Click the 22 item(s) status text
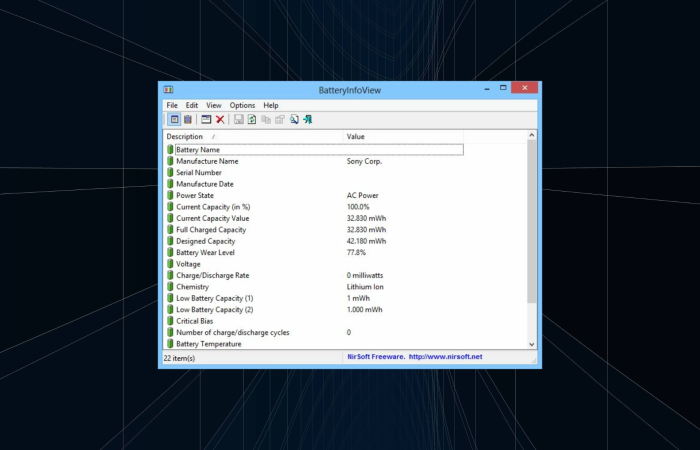 click(x=179, y=358)
